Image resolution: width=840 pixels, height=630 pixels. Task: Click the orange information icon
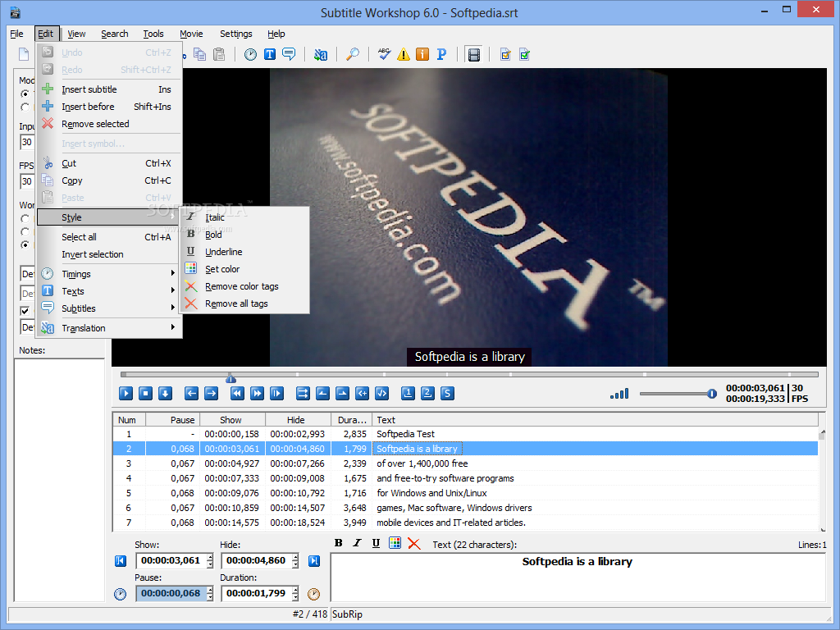(x=422, y=54)
